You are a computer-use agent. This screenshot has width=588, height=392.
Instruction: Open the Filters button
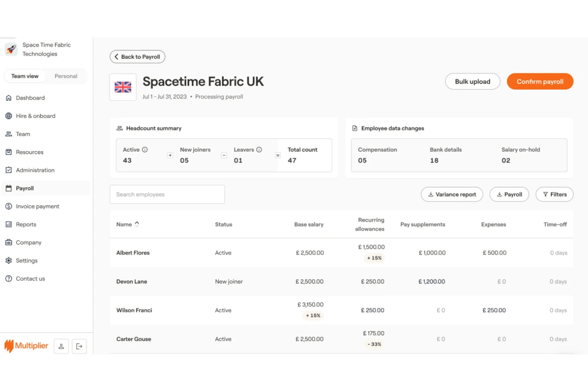[554, 194]
